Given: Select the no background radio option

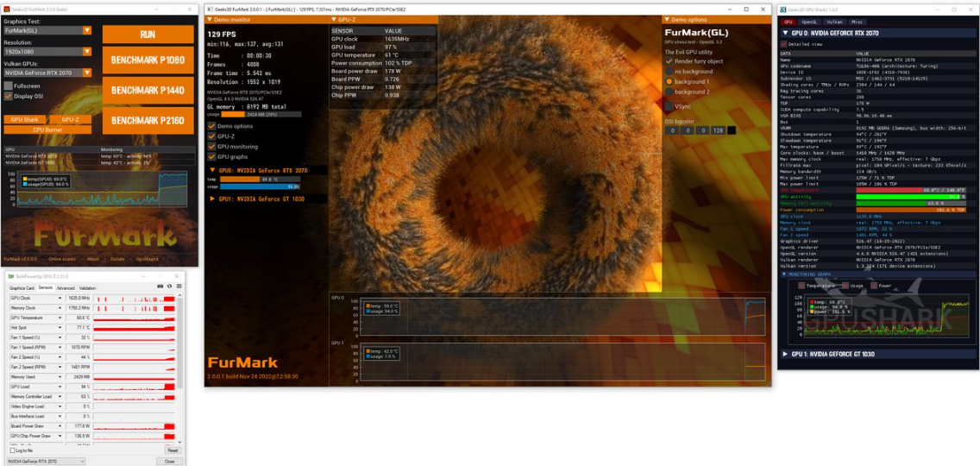Looking at the screenshot, I should point(669,72).
